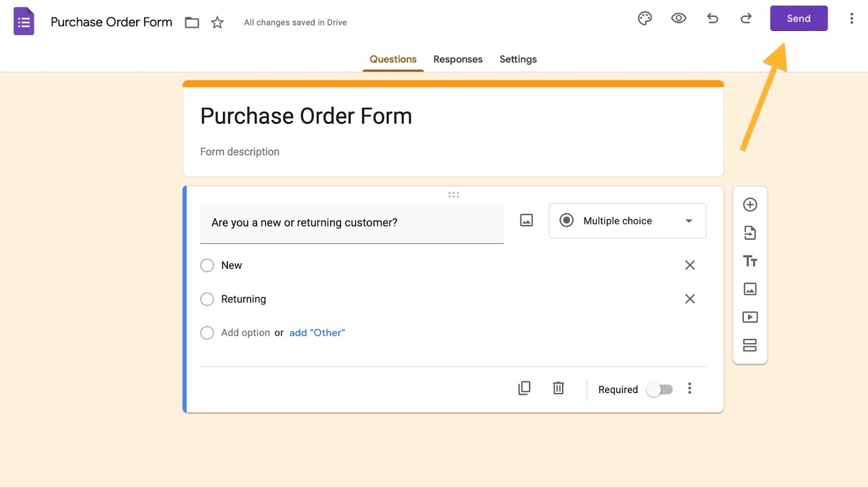Open the customize theme palette
The width and height of the screenshot is (868, 488).
click(x=644, y=18)
